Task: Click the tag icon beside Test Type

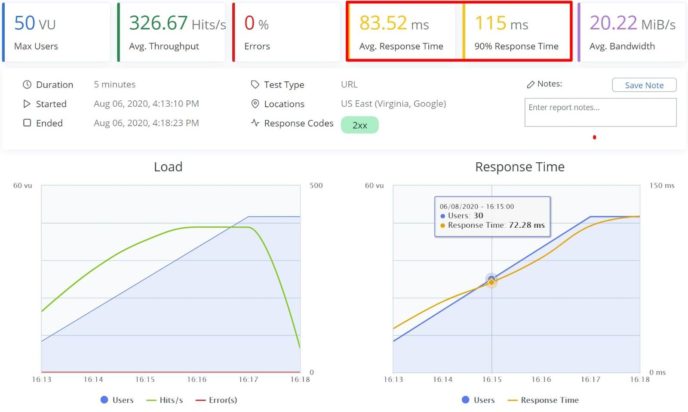Action: 255,84
